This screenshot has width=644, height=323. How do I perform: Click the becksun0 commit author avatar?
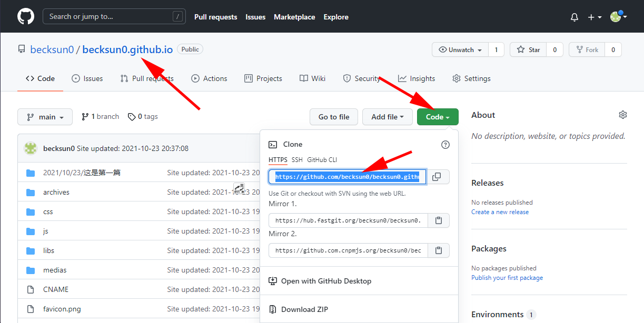(31, 148)
